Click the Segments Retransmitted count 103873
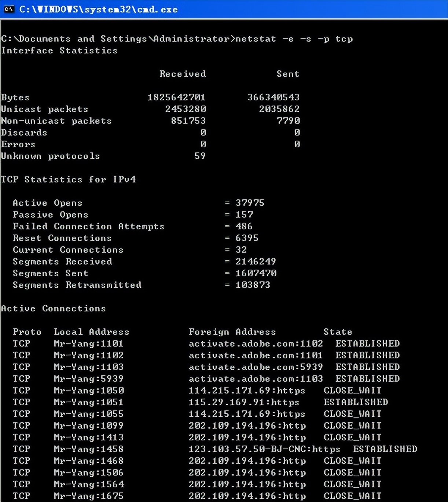The image size is (448, 502). coord(253,285)
